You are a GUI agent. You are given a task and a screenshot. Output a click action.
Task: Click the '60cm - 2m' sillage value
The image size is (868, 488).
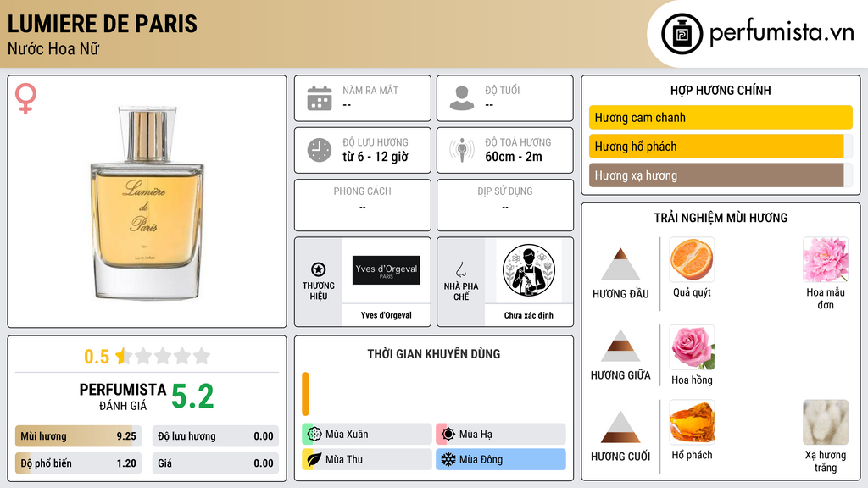point(514,157)
